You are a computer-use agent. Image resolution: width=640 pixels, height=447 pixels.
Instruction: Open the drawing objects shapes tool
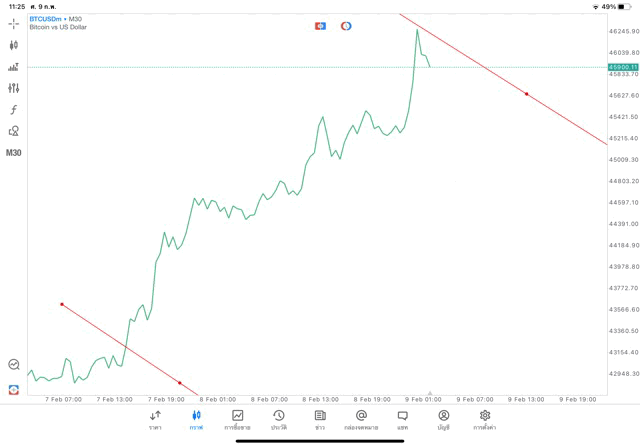(14, 131)
